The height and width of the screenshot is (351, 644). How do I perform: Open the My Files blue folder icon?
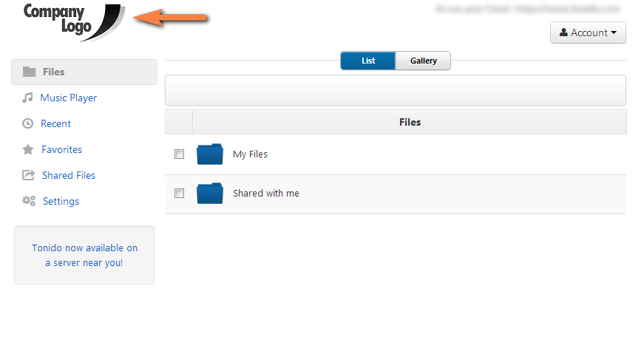pos(210,154)
